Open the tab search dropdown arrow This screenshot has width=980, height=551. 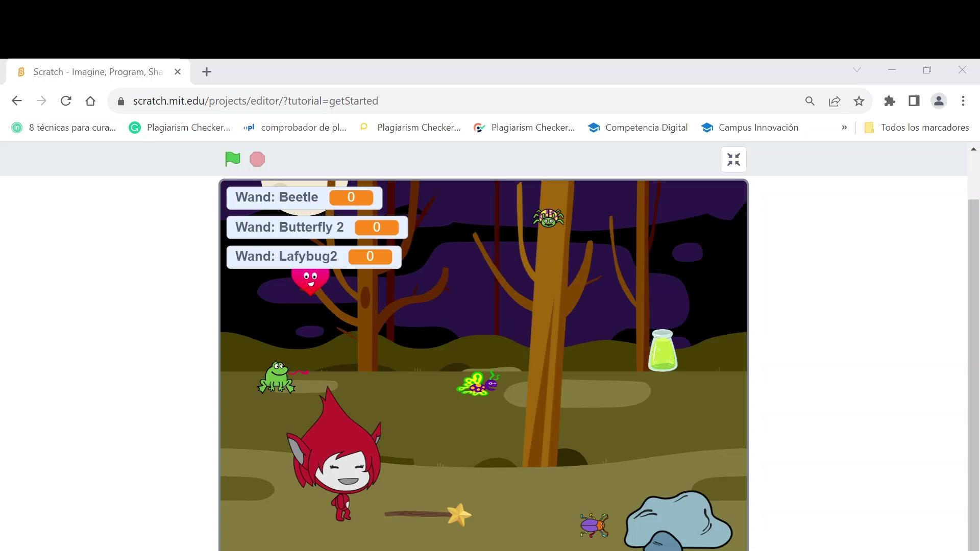(857, 70)
